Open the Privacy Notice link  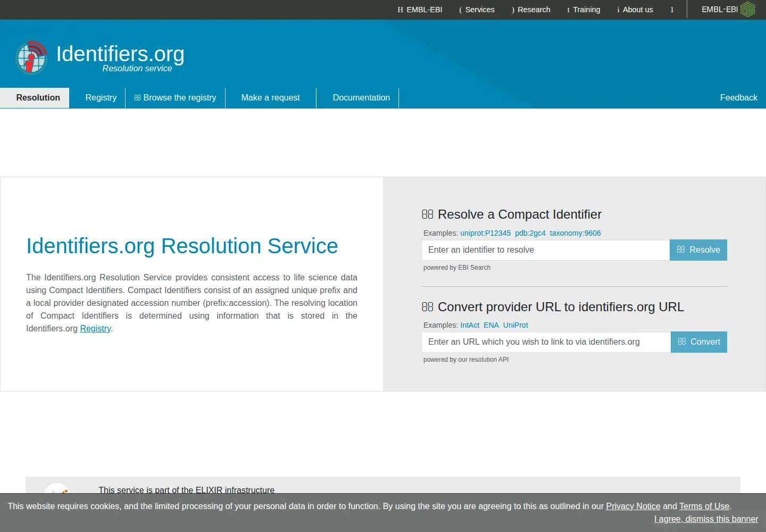tap(633, 506)
